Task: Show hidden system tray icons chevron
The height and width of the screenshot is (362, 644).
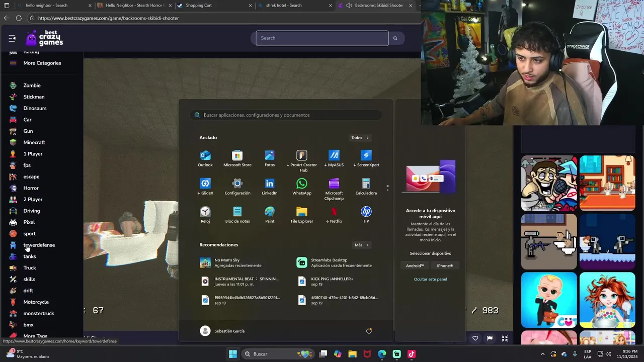Action: click(542, 354)
